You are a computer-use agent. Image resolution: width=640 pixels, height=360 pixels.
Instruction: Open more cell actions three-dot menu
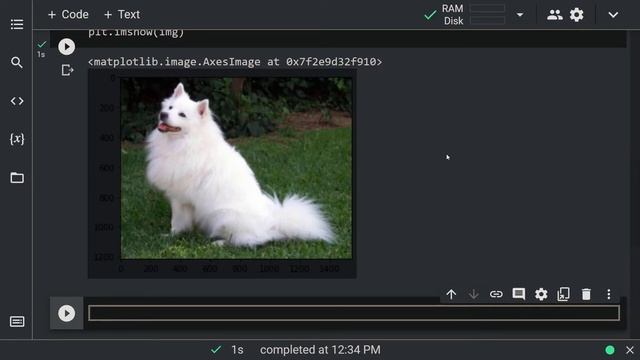pyautogui.click(x=609, y=294)
